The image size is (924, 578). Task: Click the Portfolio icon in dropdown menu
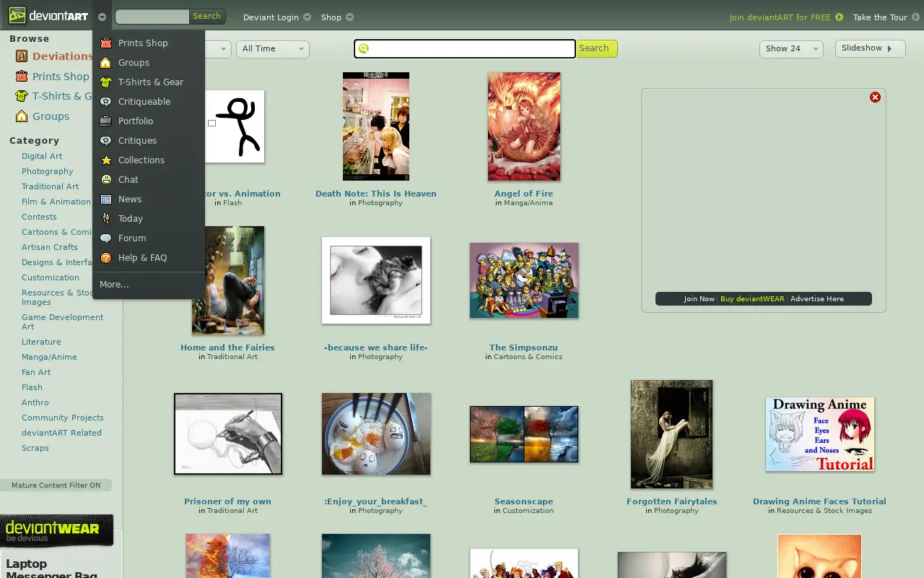[106, 121]
